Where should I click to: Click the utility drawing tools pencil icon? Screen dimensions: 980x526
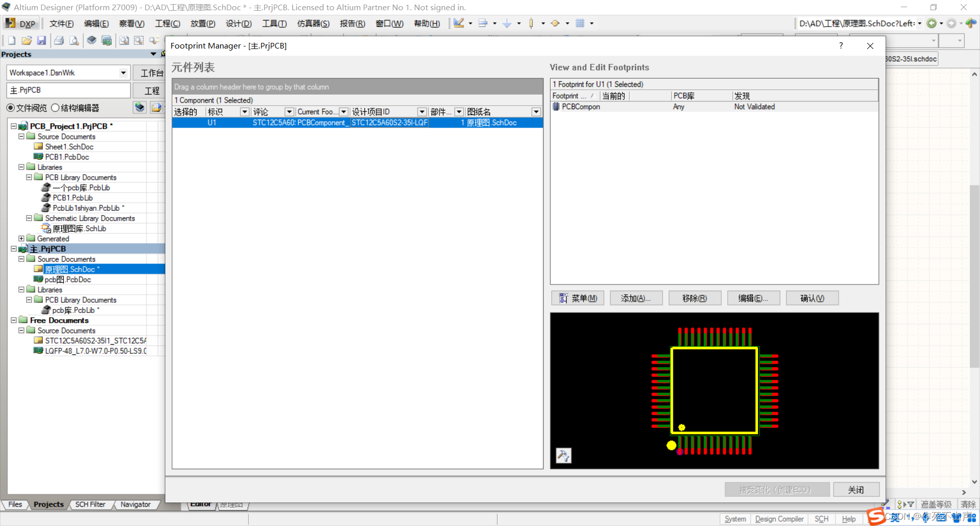click(459, 23)
